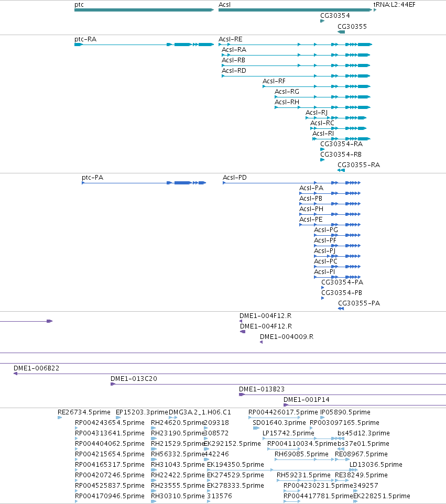Click the RP004417781.5prime EST label
Screen dimensions: 446x504
click(318, 496)
